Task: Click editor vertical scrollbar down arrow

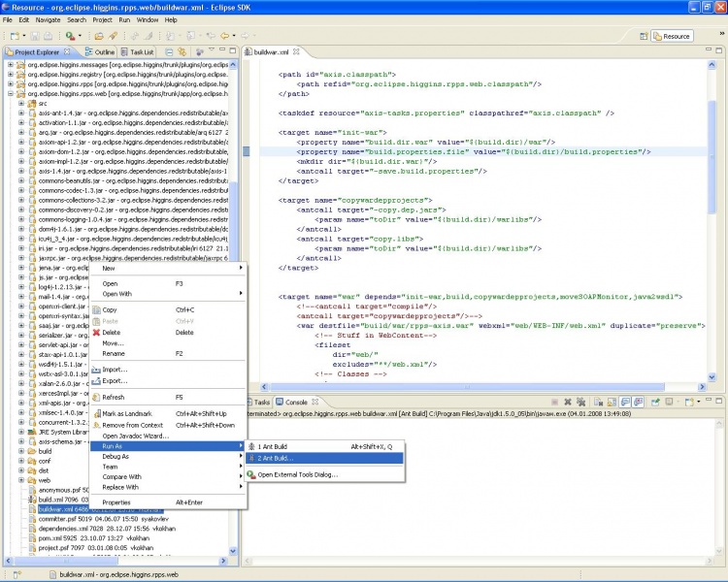Action: coord(711,377)
